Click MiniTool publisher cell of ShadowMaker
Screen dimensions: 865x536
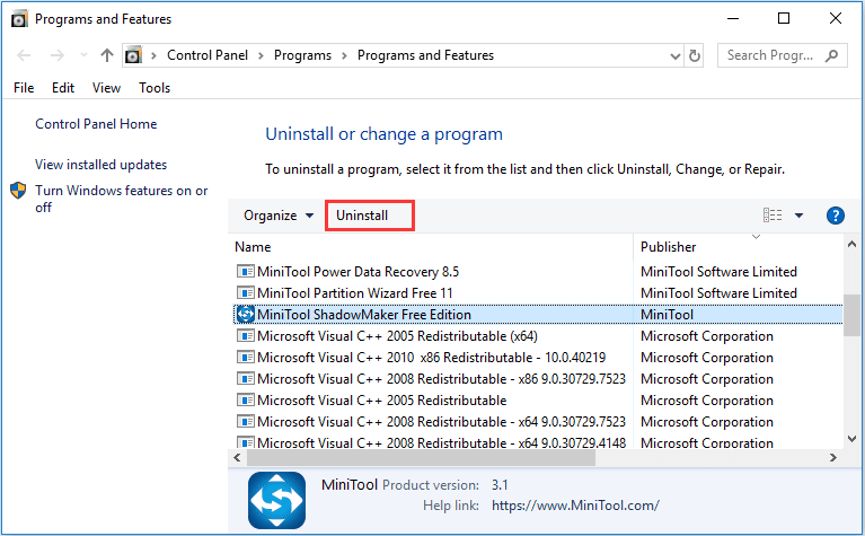point(667,314)
